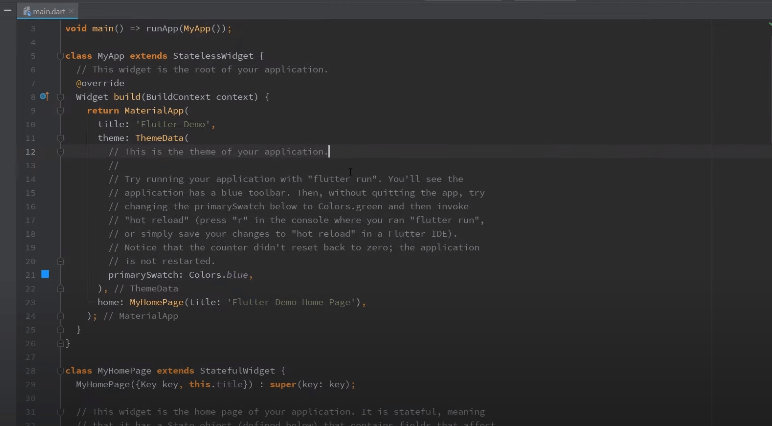This screenshot has width=772, height=426.
Task: Click the BuildContext parameter type
Action: 178,97
